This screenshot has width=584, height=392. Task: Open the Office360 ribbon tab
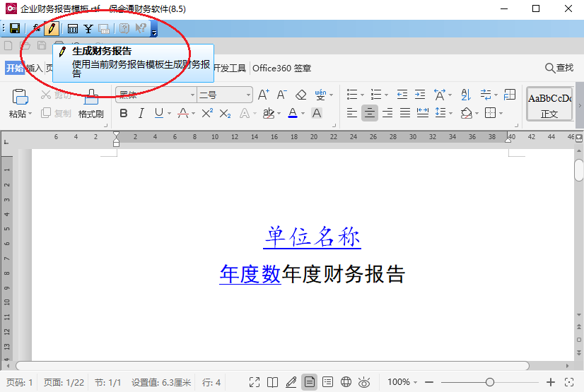tap(272, 68)
